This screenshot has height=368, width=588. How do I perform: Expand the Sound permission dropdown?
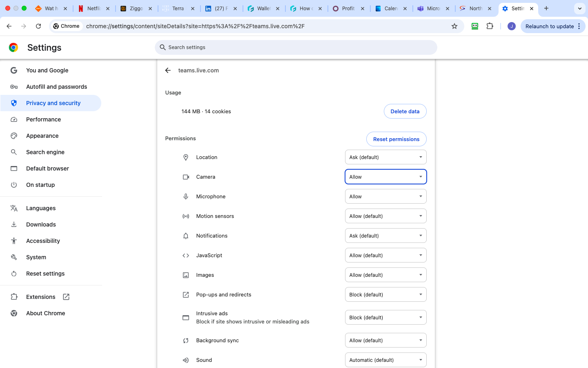click(385, 360)
